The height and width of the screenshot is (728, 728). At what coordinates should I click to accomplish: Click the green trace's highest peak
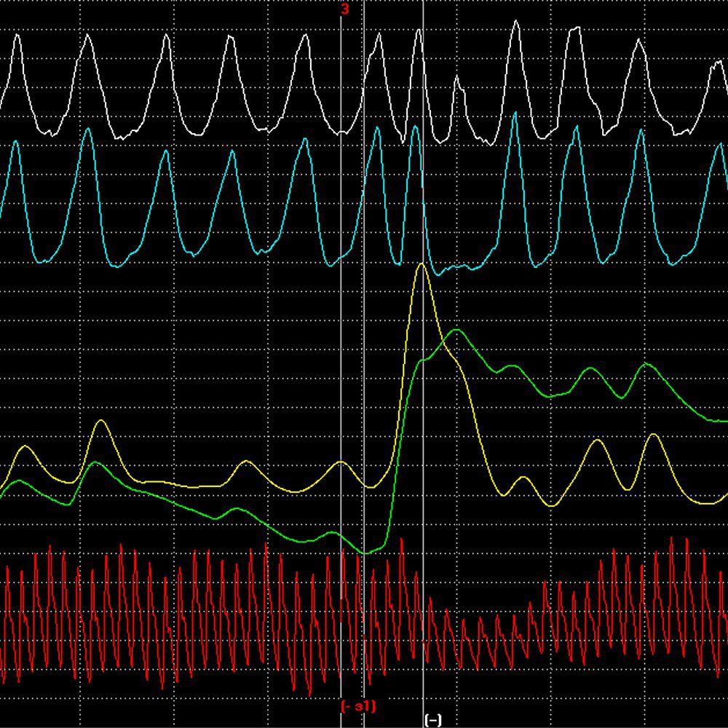[x=456, y=331]
